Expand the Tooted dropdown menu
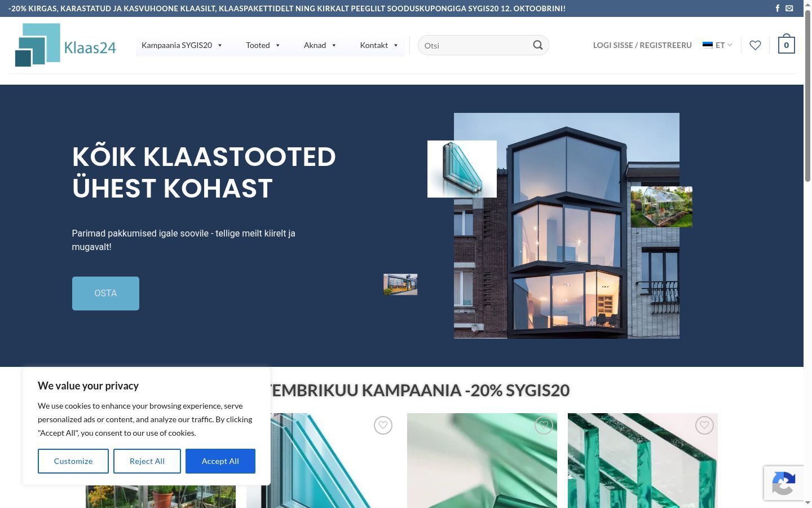Viewport: 812px width, 508px height. tap(263, 45)
